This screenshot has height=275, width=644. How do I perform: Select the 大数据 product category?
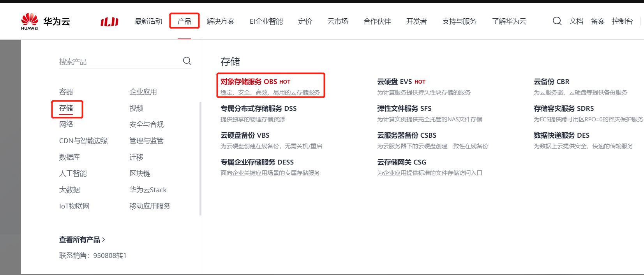click(x=69, y=190)
